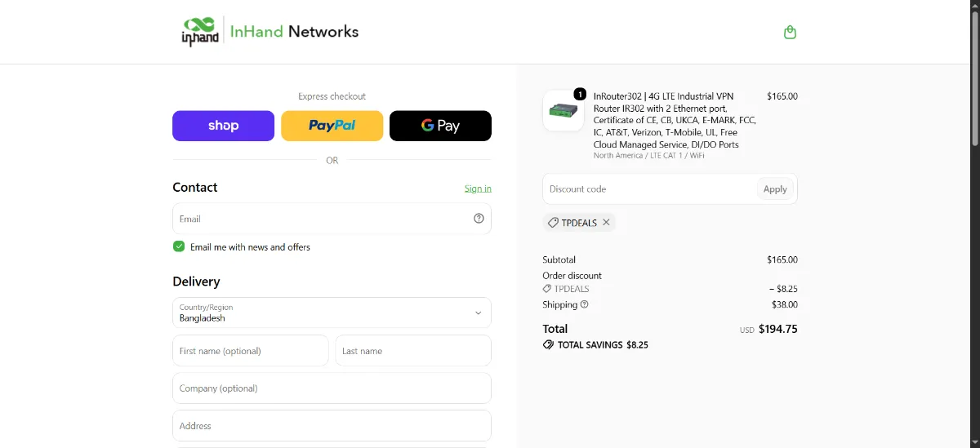This screenshot has width=980, height=448.
Task: Open the Country/Region dropdown
Action: (332, 313)
